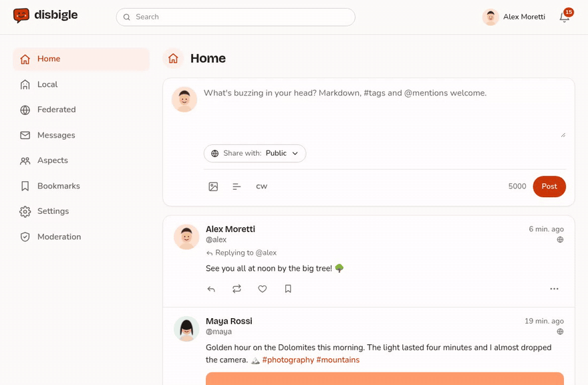Click the #photography hashtag
The image size is (588, 385).
coord(288,360)
